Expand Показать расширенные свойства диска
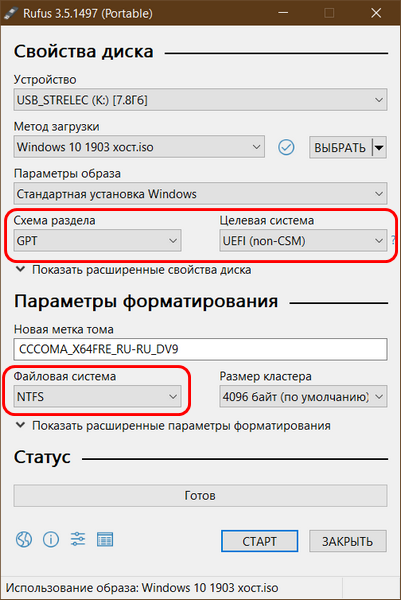Image resolution: width=401 pixels, height=600 pixels. 134,270
